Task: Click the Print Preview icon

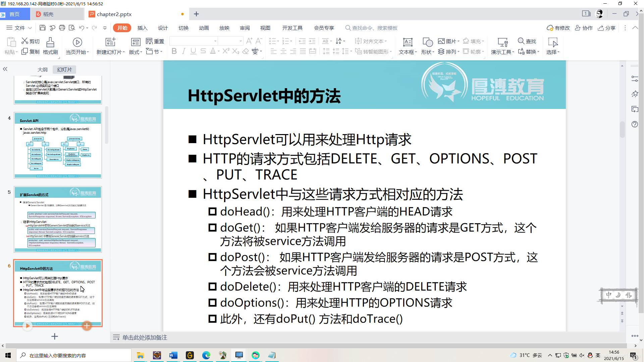Action: pos(72,28)
